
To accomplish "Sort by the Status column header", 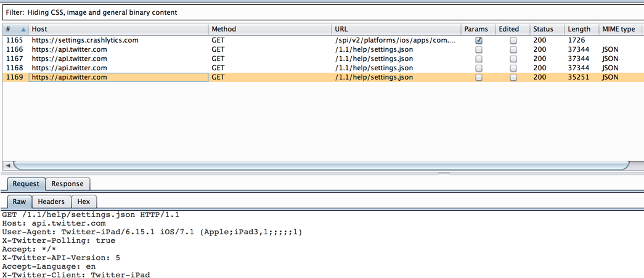I will coord(547,29).
